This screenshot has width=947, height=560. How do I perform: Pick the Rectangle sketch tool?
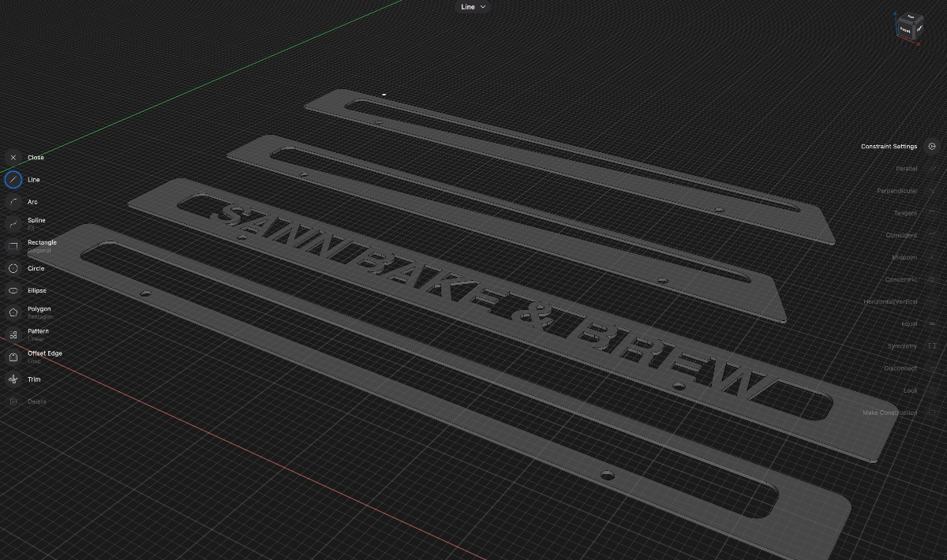13,246
